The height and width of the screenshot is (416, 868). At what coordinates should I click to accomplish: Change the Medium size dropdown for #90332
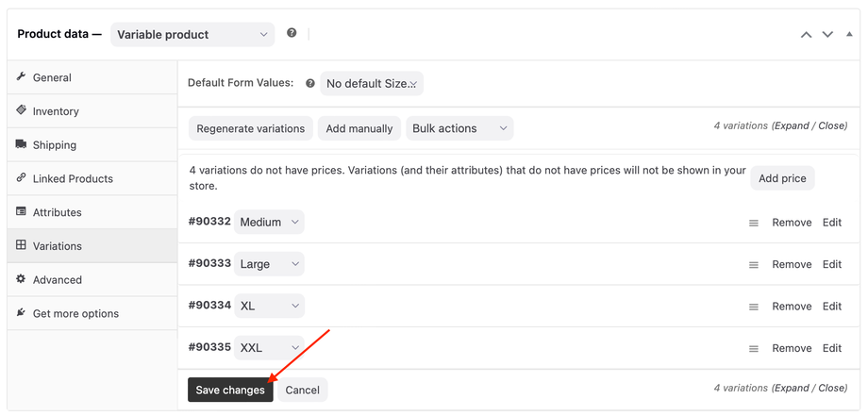269,223
